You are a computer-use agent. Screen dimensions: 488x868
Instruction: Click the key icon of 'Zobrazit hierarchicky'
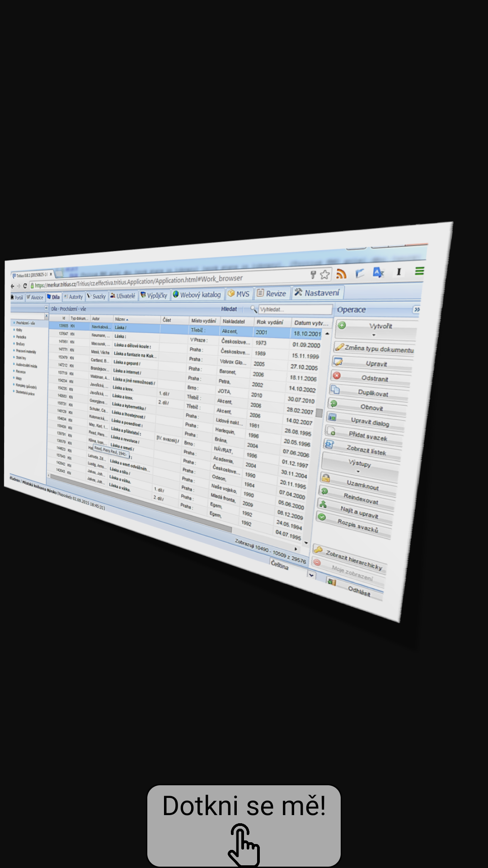318,550
